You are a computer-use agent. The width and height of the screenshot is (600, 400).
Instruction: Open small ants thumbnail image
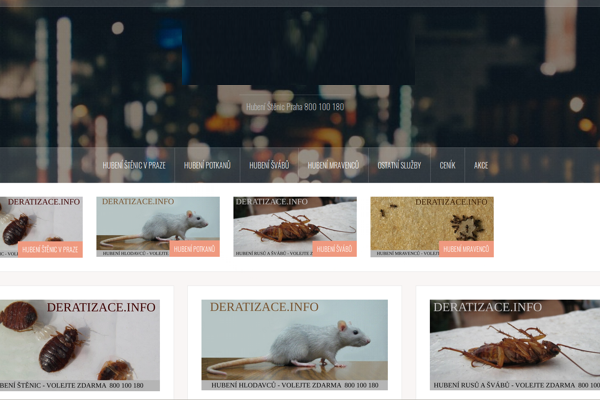432,227
